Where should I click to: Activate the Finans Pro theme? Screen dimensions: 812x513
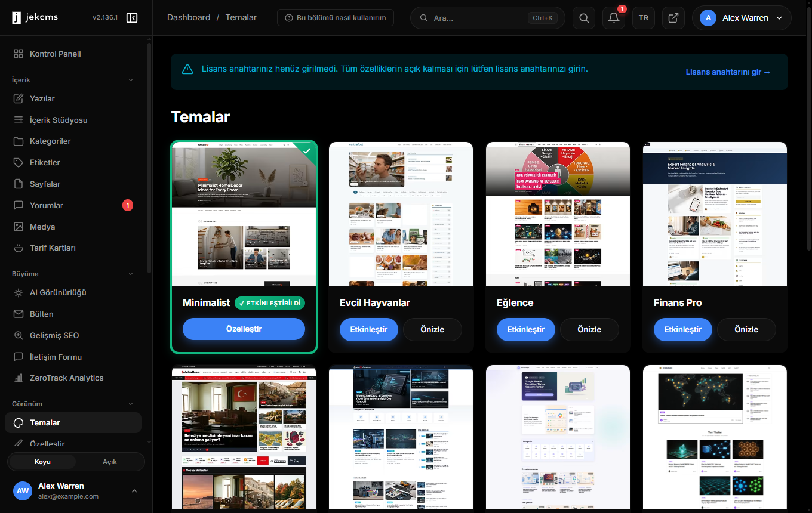[683, 329]
